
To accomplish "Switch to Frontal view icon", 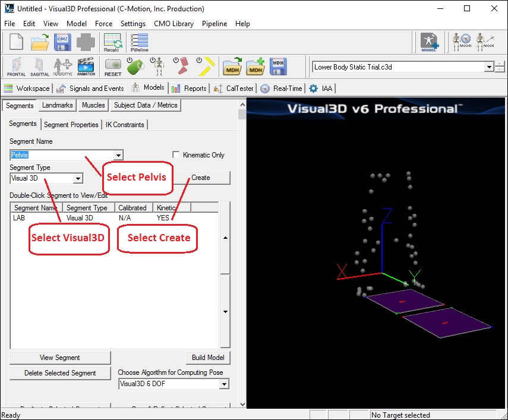I will click(16, 67).
